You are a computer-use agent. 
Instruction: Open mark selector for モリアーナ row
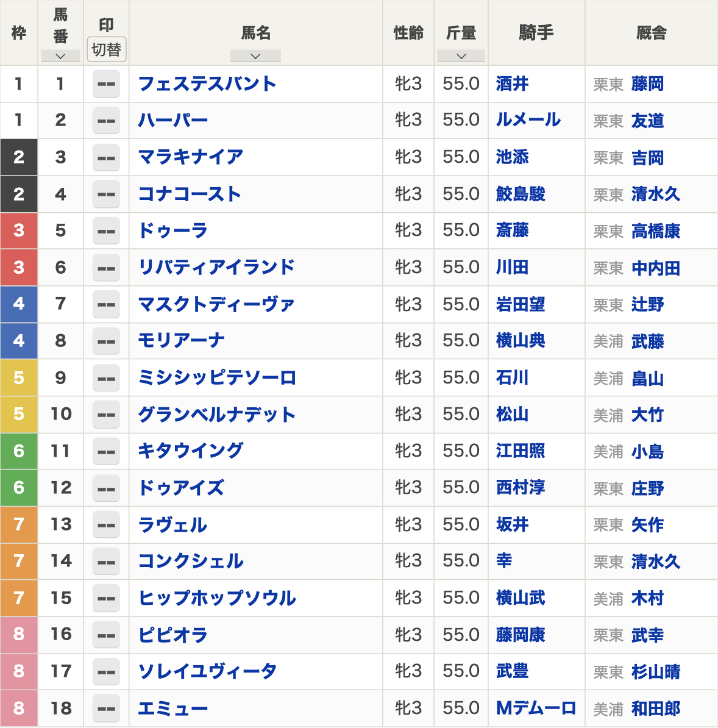(x=106, y=341)
